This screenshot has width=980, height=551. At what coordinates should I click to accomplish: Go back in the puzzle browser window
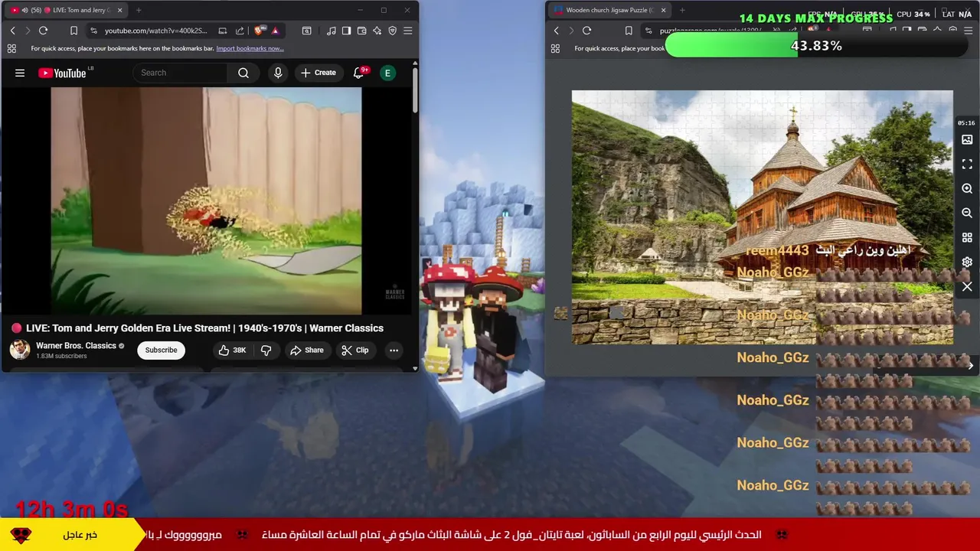[x=556, y=31]
